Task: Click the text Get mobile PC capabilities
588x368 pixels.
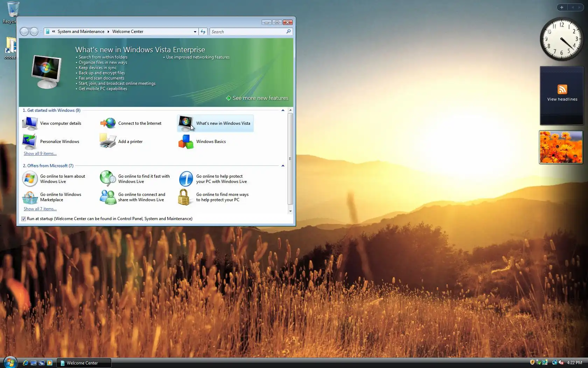Action: (103, 89)
